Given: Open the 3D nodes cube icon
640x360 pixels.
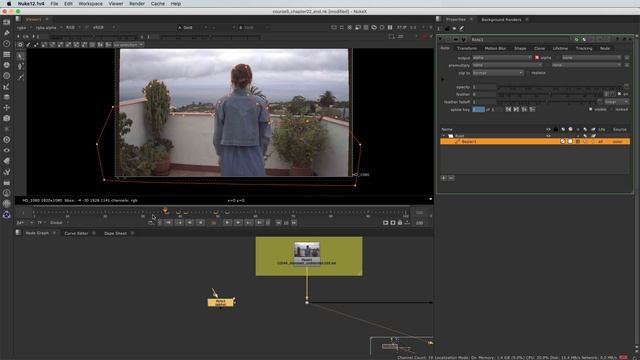Looking at the screenshot, I should pyautogui.click(x=7, y=118).
